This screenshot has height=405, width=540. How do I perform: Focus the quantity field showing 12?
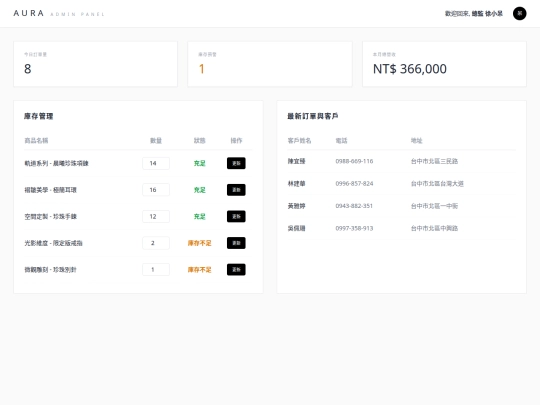156,216
